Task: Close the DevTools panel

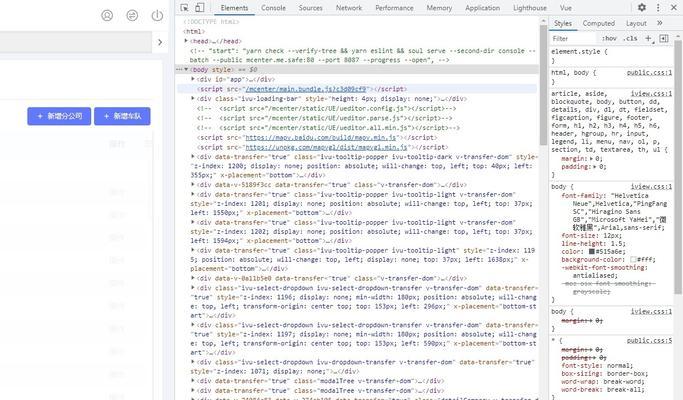Action: click(x=673, y=7)
